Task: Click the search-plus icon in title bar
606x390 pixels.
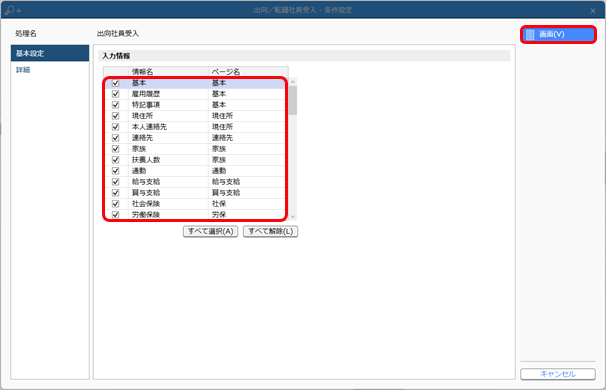Action: [x=13, y=10]
